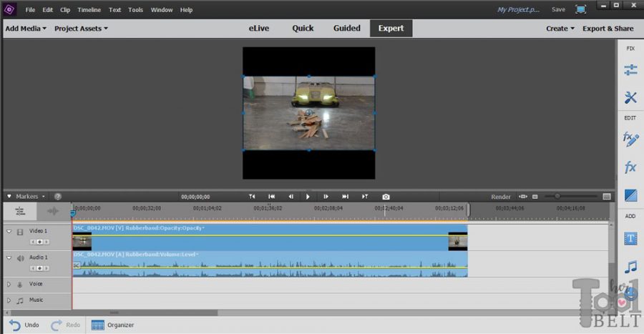Click the timeline zoom slider handle
Screen dimensions: 644x334
[x=557, y=197]
